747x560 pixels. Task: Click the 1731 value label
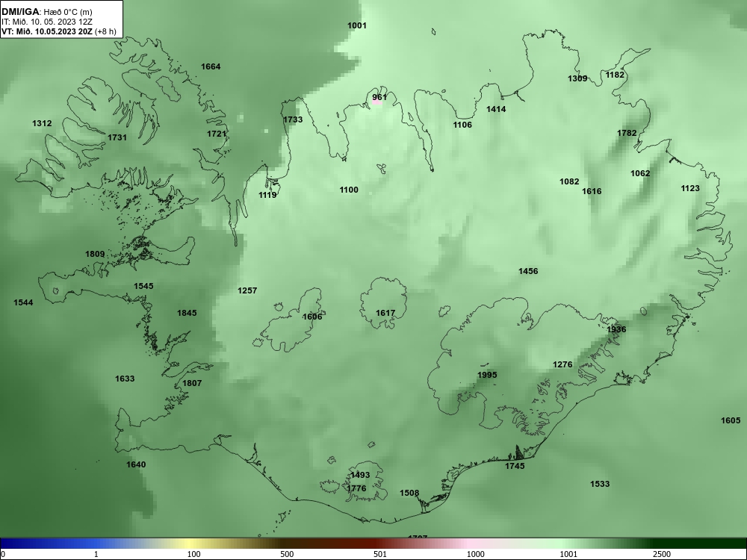coord(117,137)
